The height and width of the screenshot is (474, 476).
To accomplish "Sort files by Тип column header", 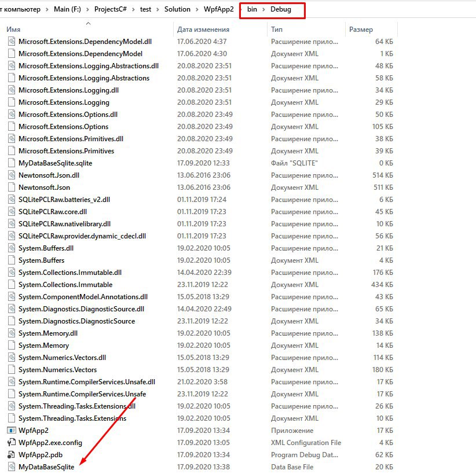I will click(277, 30).
